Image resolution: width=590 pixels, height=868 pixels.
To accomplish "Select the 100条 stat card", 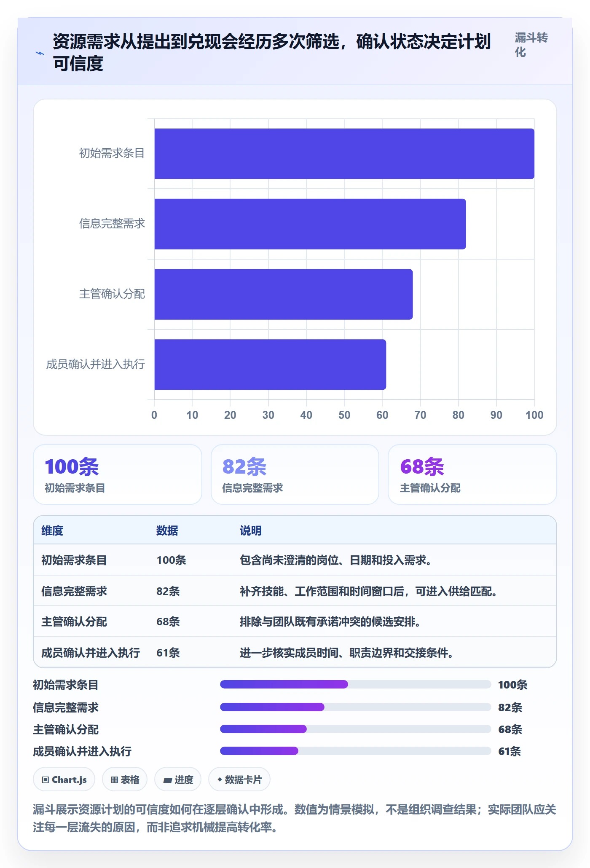I will point(118,474).
